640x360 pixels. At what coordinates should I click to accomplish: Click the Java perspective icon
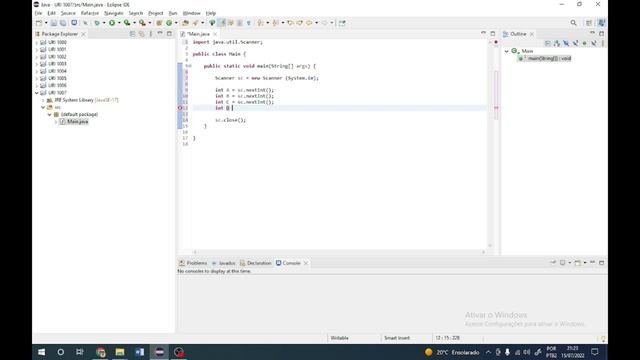click(602, 23)
